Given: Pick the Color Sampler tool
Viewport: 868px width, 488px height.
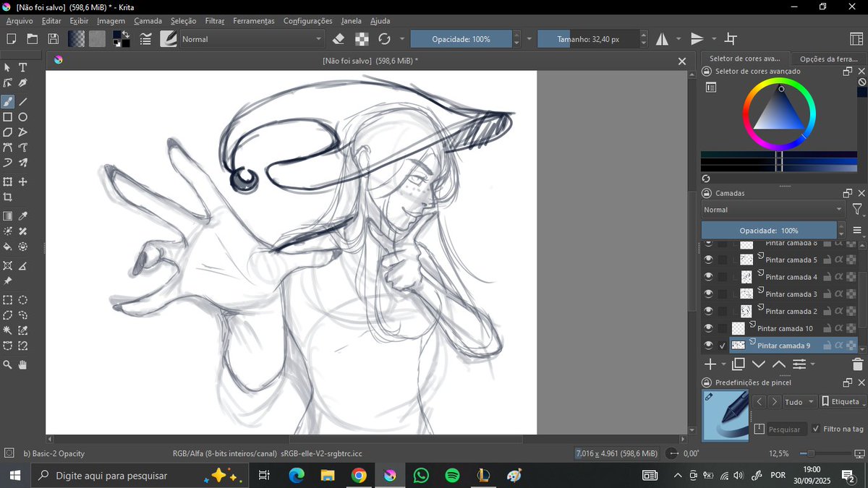Looking at the screenshot, I should click(x=22, y=215).
